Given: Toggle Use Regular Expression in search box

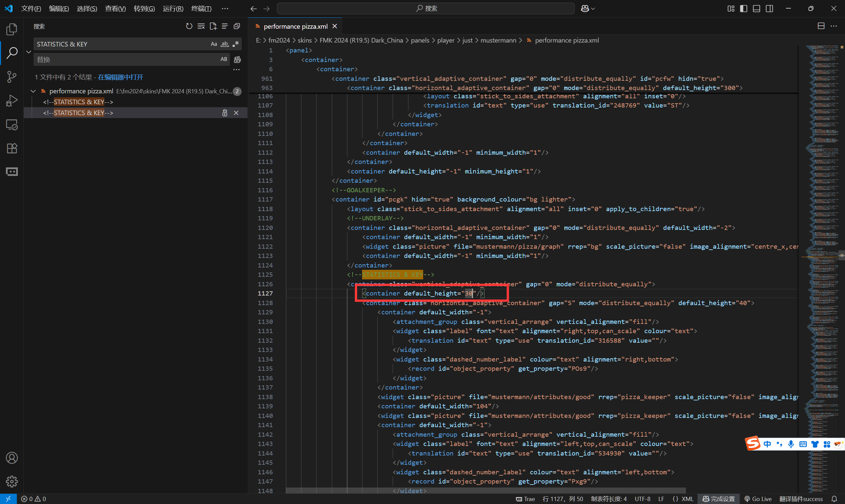Looking at the screenshot, I should coord(235,44).
